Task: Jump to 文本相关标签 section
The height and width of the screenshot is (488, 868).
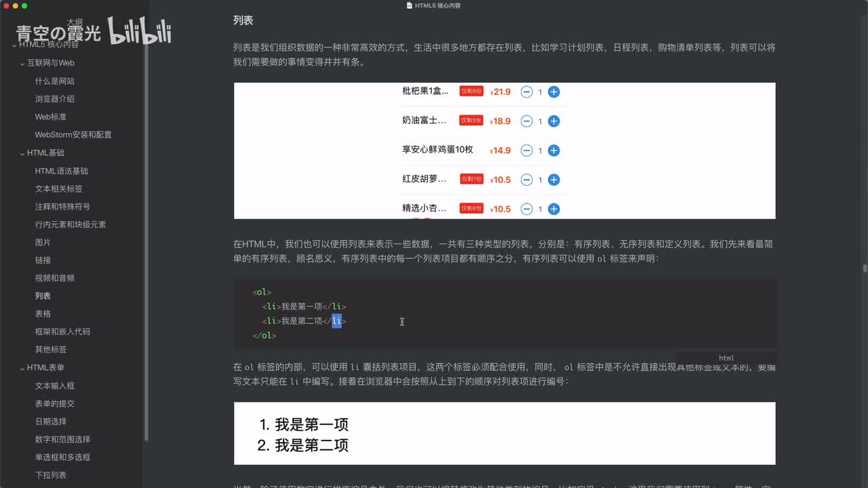Action: click(x=59, y=188)
